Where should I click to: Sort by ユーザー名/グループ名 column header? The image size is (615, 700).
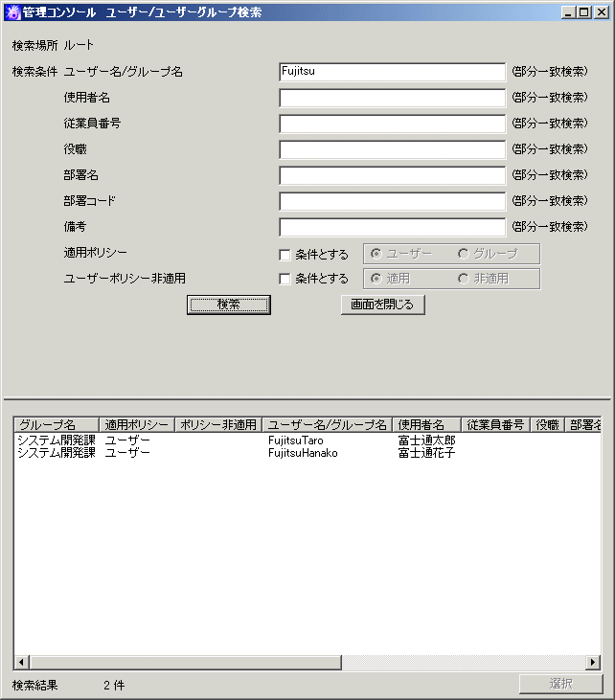327,424
